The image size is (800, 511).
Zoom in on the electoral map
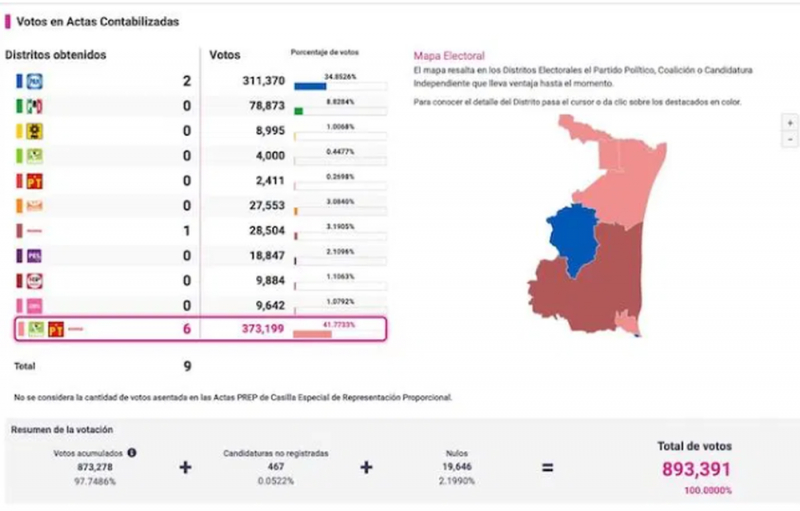click(790, 122)
